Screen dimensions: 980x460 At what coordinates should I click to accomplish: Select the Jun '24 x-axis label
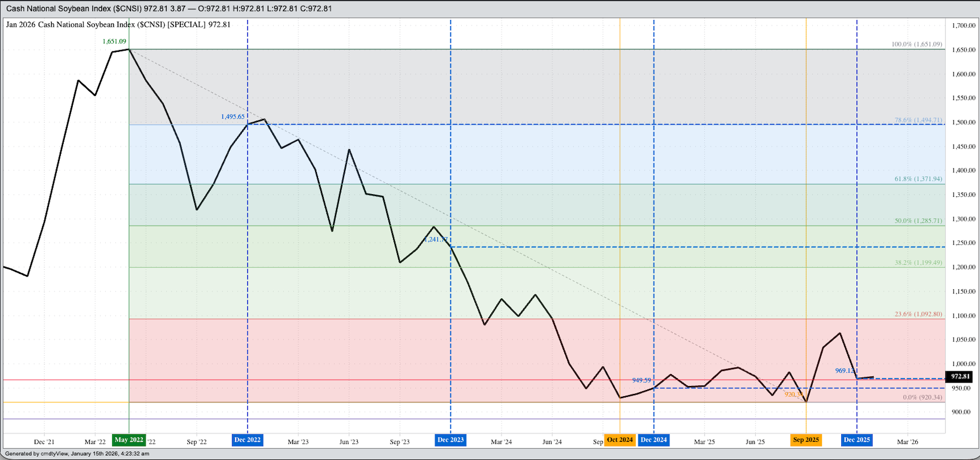[552, 442]
